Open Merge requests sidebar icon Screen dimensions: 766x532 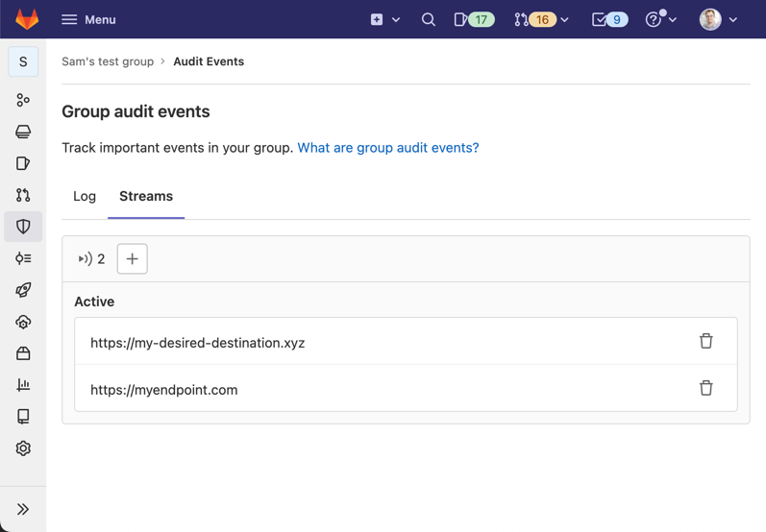[x=23, y=195]
